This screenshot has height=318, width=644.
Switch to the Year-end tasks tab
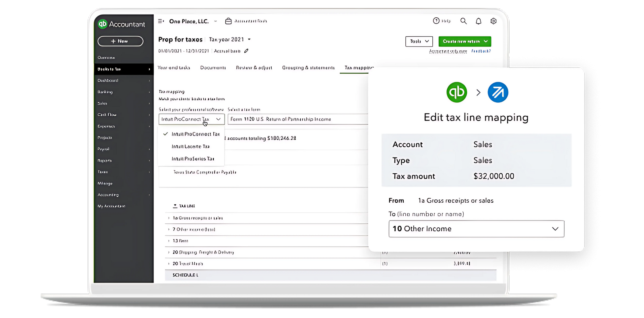pos(174,68)
